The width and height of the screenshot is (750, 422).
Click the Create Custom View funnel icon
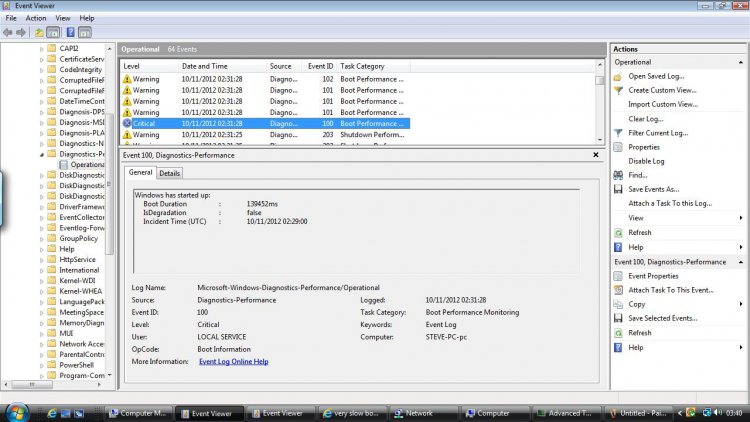click(619, 90)
